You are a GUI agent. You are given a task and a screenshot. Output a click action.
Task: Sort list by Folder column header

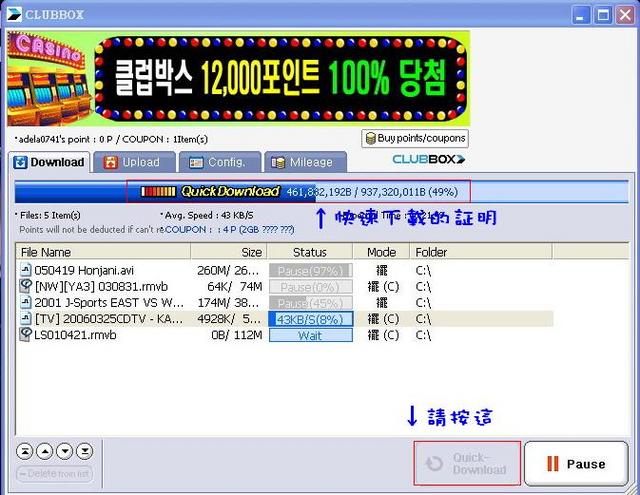pos(481,252)
